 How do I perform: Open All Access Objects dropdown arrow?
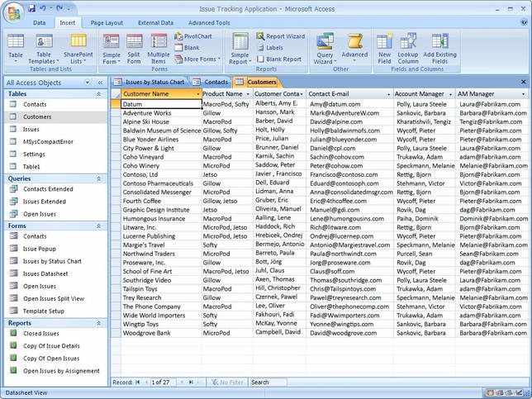(x=88, y=83)
